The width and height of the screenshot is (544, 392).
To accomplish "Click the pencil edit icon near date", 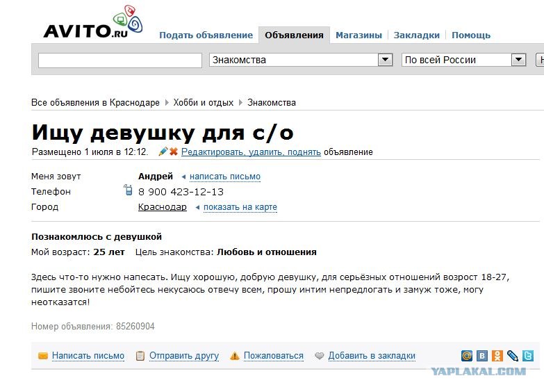I will pos(163,152).
